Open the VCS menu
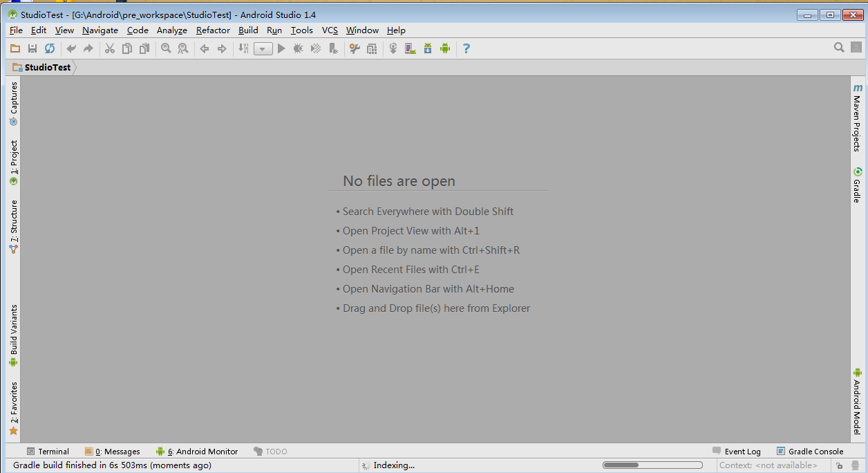This screenshot has height=473, width=868. click(330, 30)
